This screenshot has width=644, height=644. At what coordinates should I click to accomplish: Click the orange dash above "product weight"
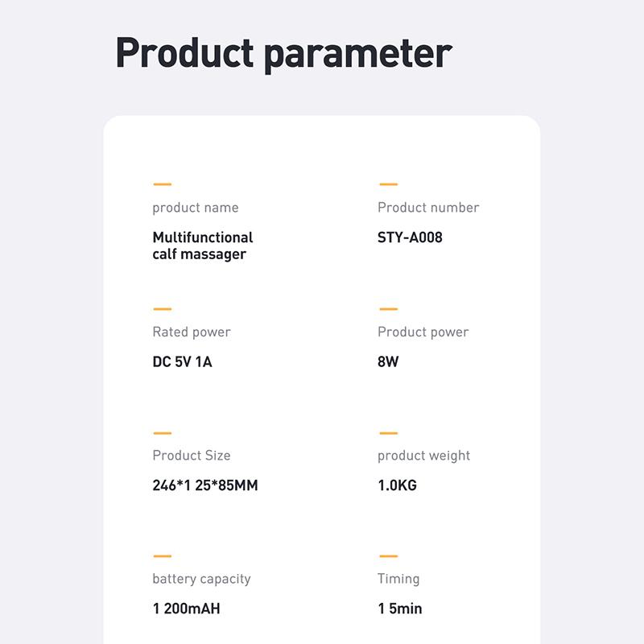(x=388, y=433)
